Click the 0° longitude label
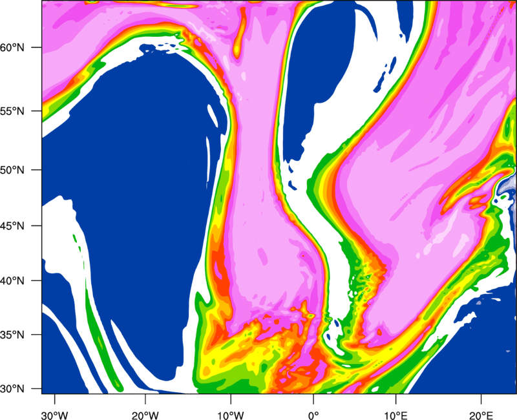The width and height of the screenshot is (517, 420). 313,415
